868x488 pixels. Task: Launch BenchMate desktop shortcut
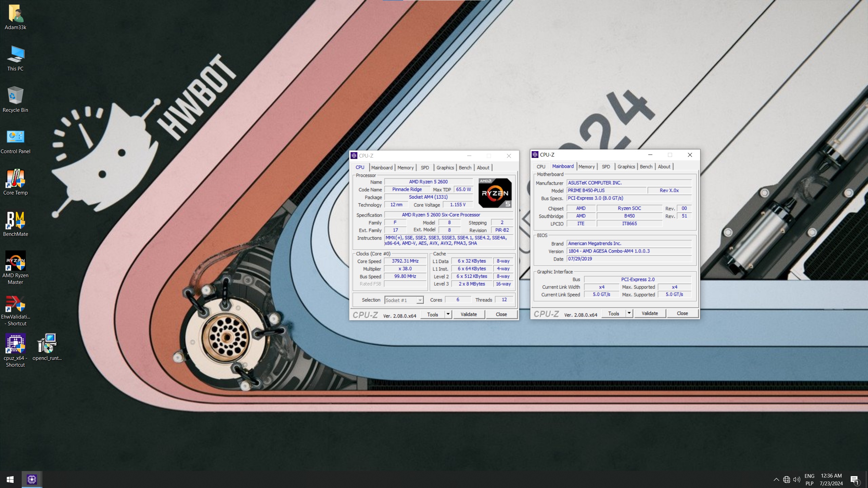pos(15,224)
